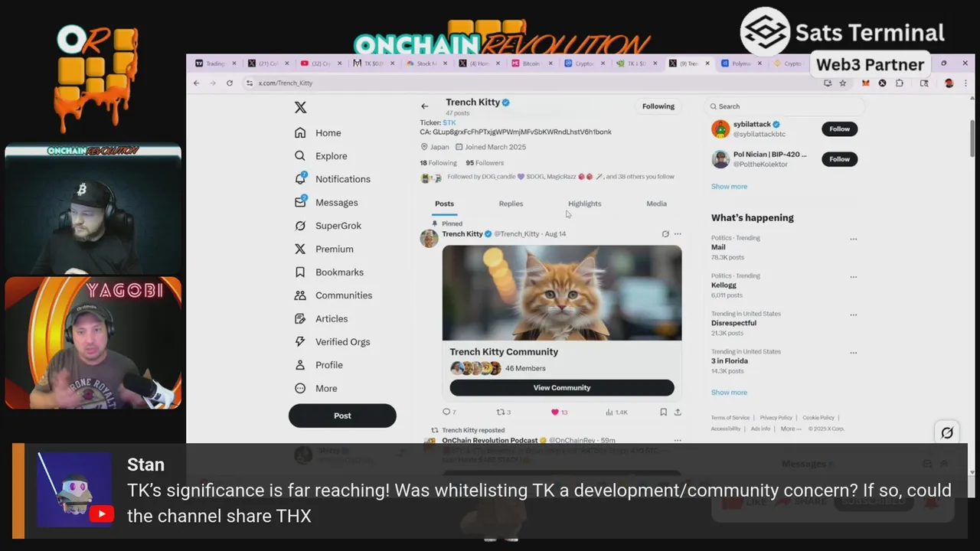Open options for 3 in Florida trend
Screen dimensions: 980x551
853,352
